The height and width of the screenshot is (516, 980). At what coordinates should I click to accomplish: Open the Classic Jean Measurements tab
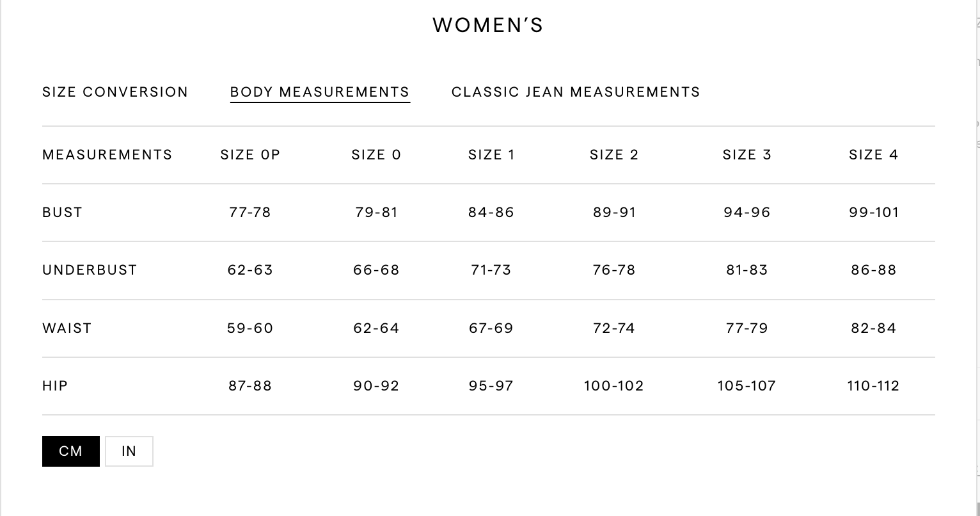[x=576, y=92]
